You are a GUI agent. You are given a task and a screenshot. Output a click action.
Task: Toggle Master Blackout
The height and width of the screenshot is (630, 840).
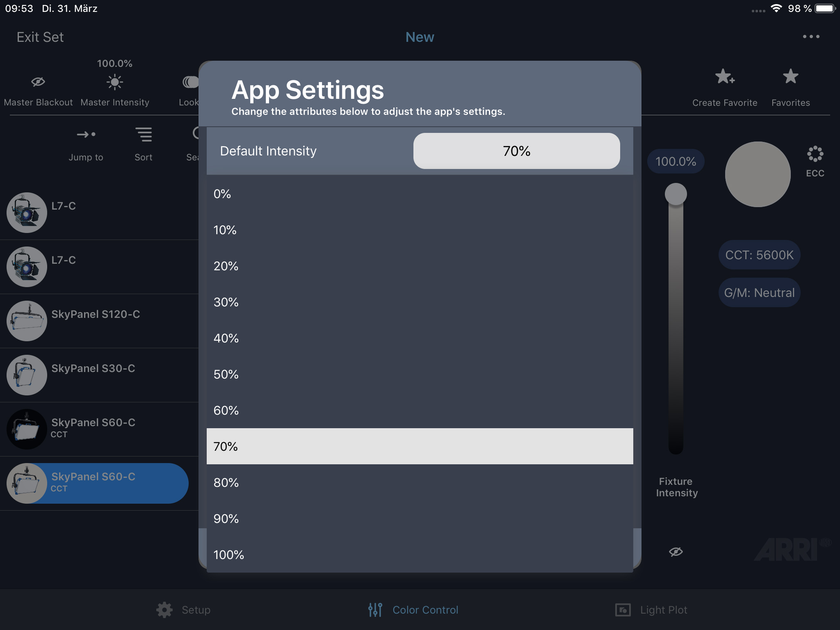coord(38,82)
